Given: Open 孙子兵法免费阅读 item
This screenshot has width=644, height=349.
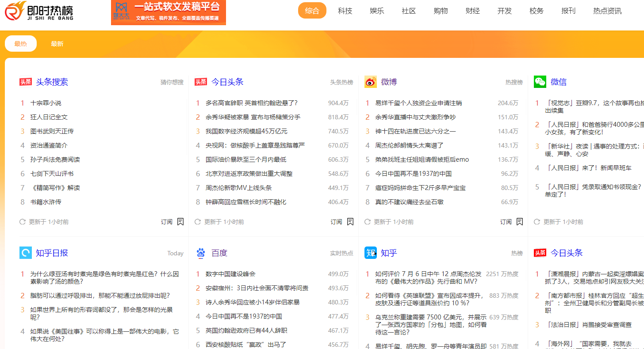Looking at the screenshot, I should point(55,159).
